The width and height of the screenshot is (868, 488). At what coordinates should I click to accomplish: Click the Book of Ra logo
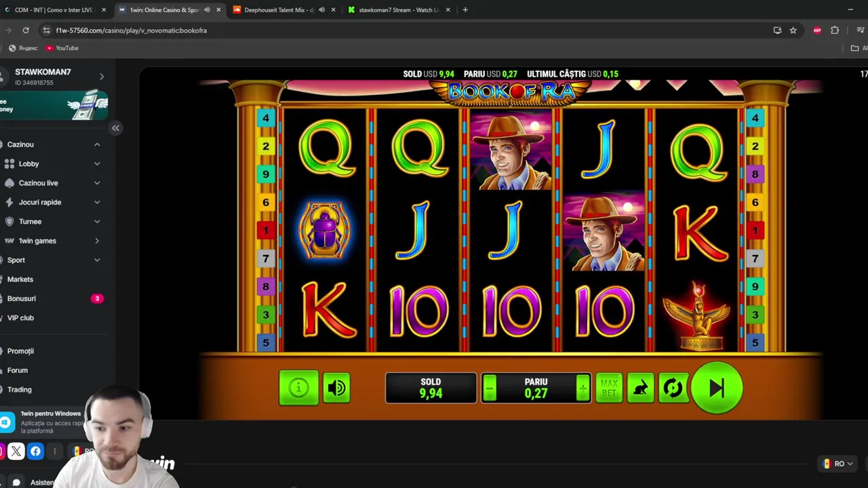click(511, 91)
